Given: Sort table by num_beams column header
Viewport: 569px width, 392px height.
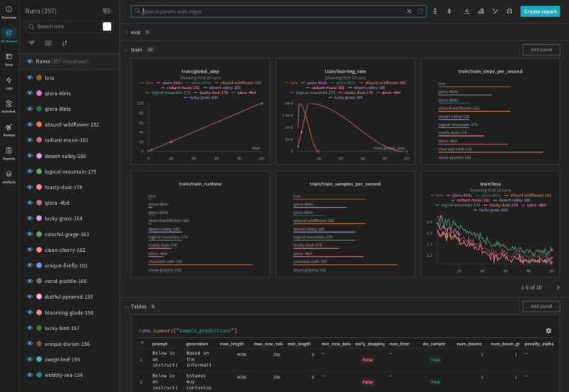Looking at the screenshot, I should 469,344.
